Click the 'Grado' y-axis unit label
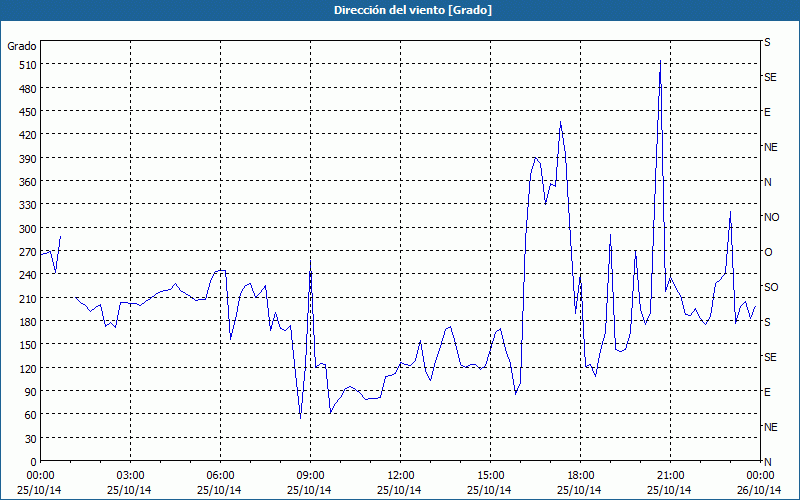800x500 pixels. click(22, 46)
